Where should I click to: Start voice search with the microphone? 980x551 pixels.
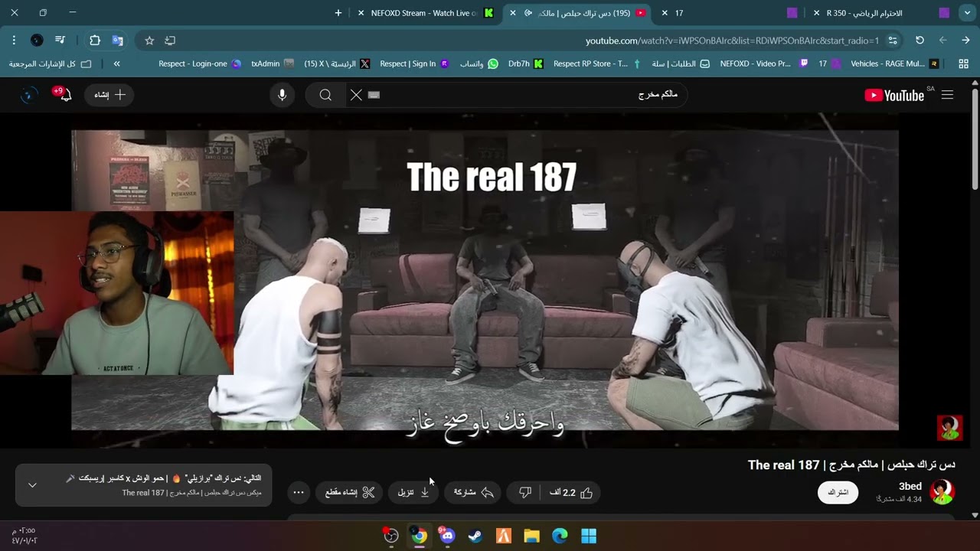point(283,95)
